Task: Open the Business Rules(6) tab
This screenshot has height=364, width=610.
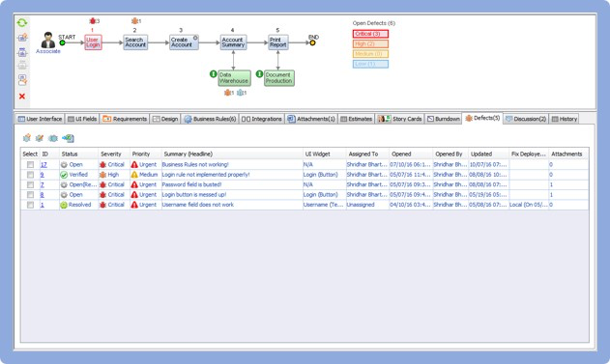Action: (210, 119)
